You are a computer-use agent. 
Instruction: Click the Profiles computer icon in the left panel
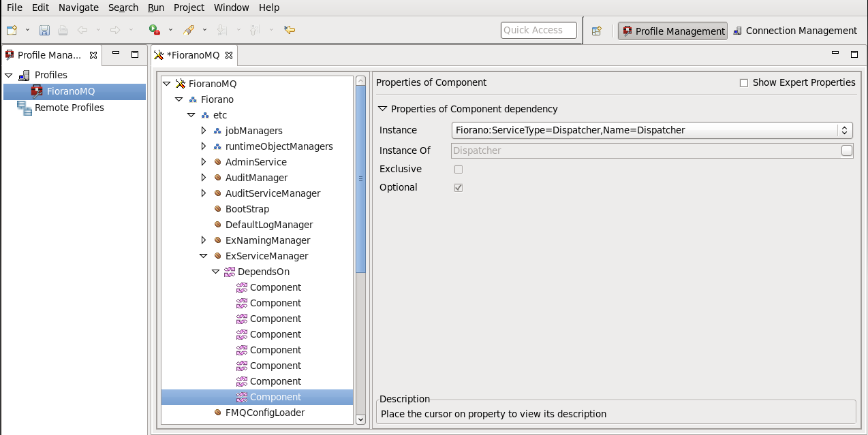(x=25, y=75)
